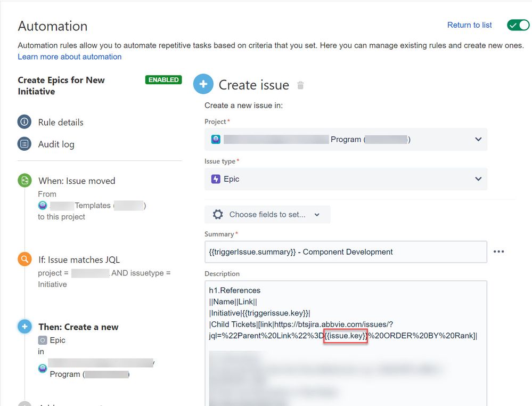The image size is (532, 406).
Task: Select the orange JQL condition magnifier icon
Action: point(24,259)
